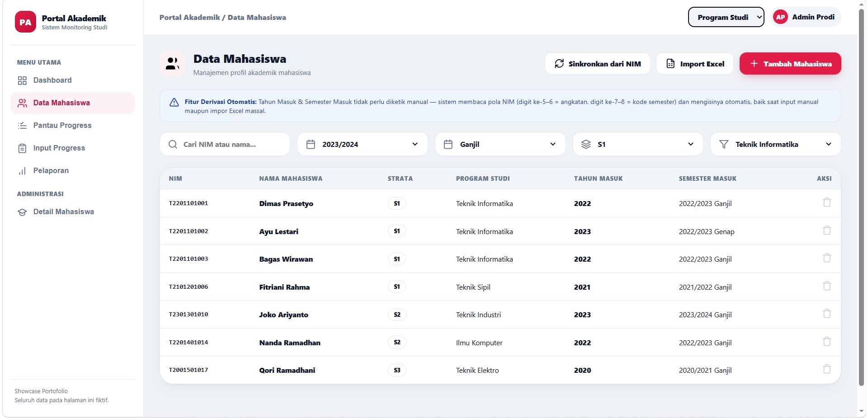Screen dimensions: 868x418
Task: Select Data Mahasiswa in the sidebar
Action: click(x=73, y=103)
